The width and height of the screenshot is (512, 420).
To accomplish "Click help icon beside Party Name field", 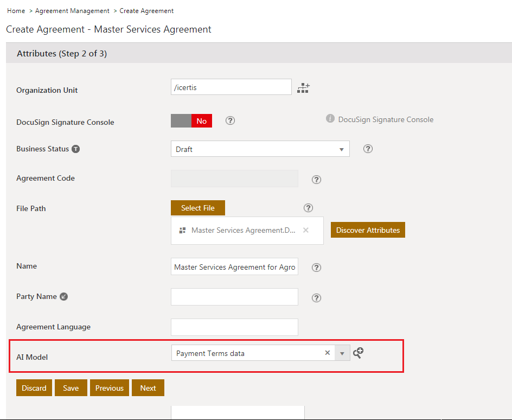I will click(317, 297).
